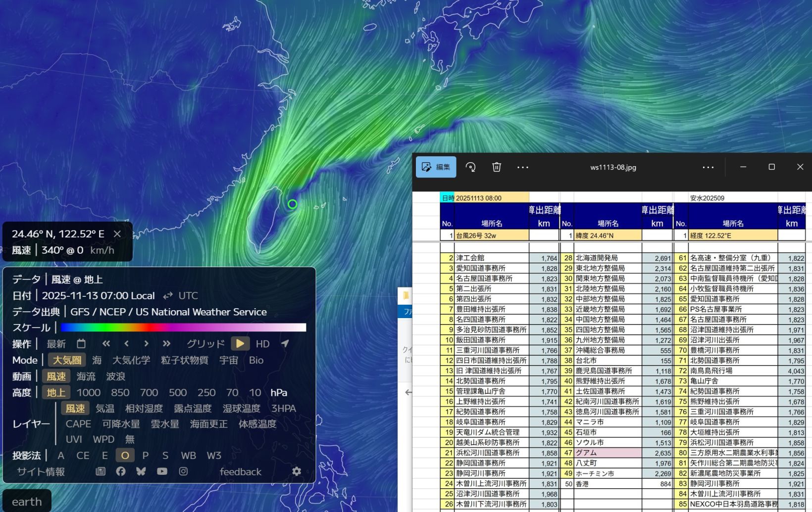Screen dimensions: 812x512
Task: Toggle the wind animation play button
Action: point(240,343)
